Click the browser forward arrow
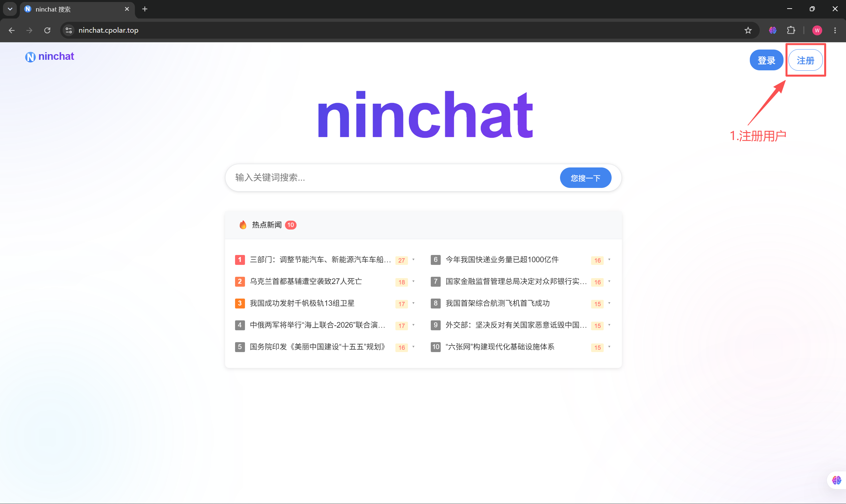 [x=29, y=30]
